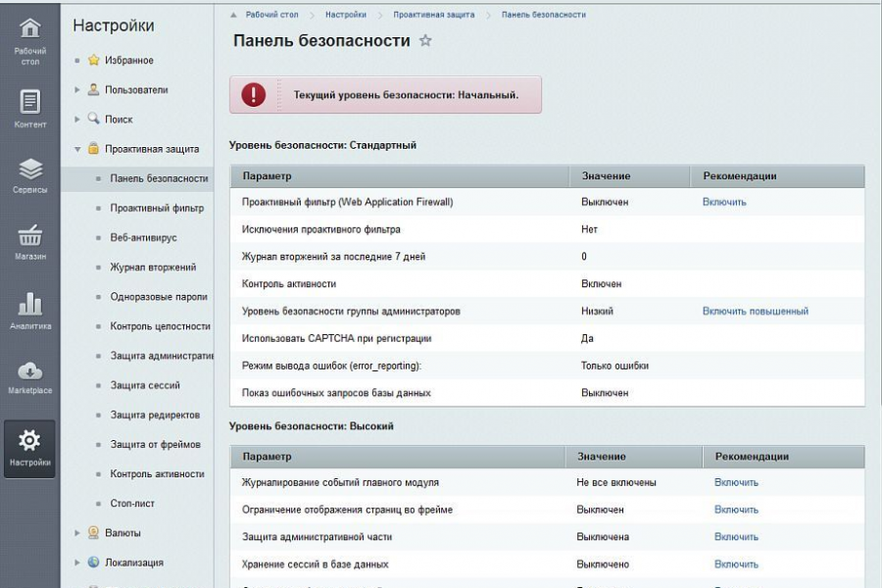This screenshot has width=882, height=588.
Task: Expand the Поиск tree node
Action: (x=78, y=120)
